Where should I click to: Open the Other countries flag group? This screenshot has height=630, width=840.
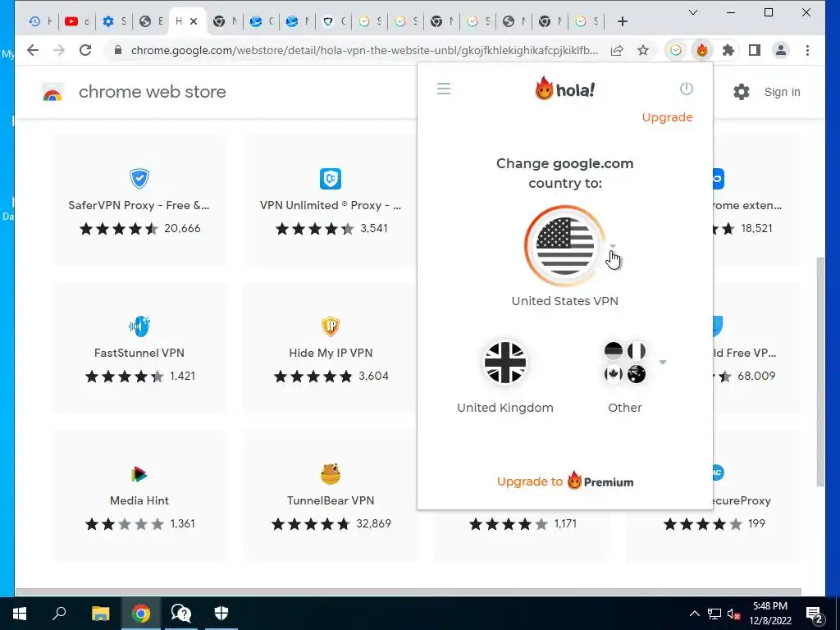click(624, 363)
